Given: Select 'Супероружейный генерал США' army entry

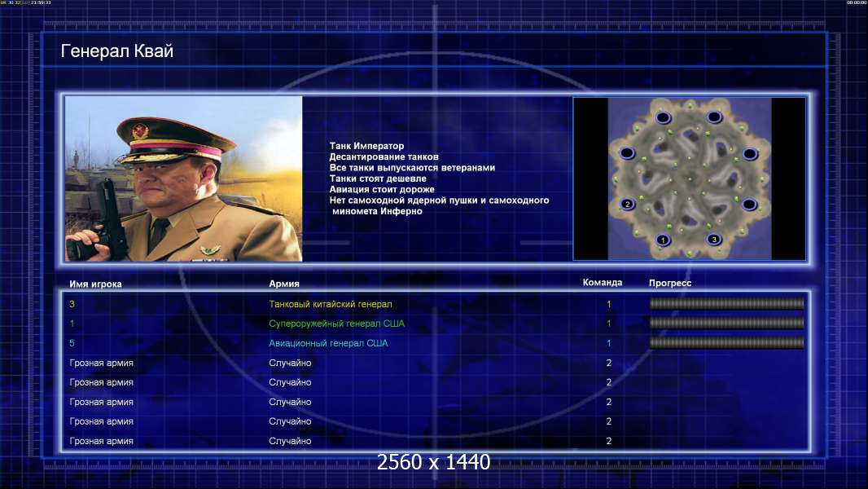Looking at the screenshot, I should click(x=336, y=324).
